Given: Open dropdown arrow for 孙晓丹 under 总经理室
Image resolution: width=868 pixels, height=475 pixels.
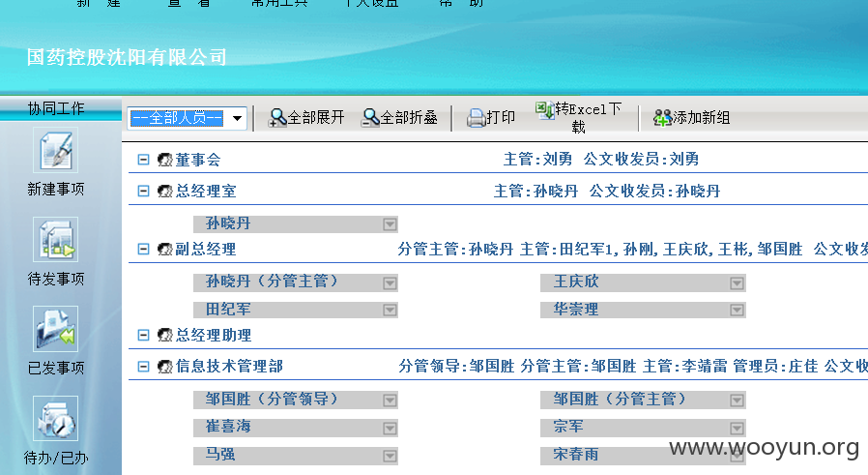Looking at the screenshot, I should coord(390,223).
